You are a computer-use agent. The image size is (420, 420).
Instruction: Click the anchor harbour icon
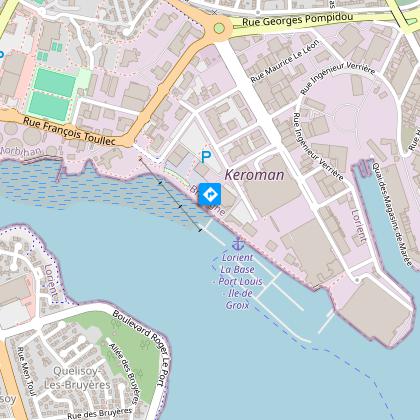[238, 244]
